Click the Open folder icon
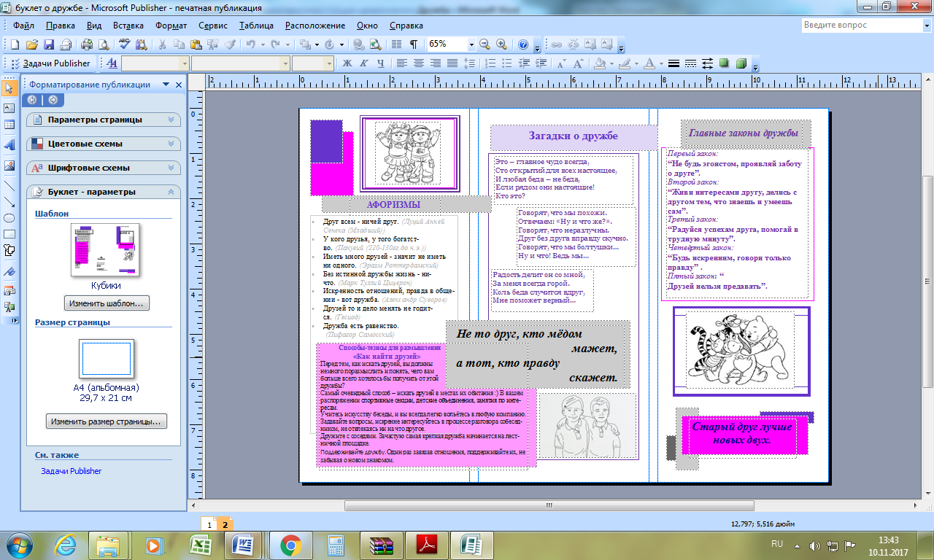 pyautogui.click(x=31, y=44)
